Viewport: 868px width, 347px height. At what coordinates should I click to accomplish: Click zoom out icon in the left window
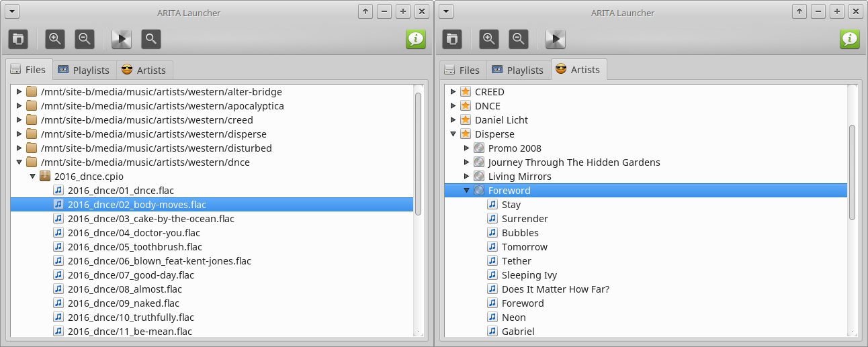click(x=85, y=39)
